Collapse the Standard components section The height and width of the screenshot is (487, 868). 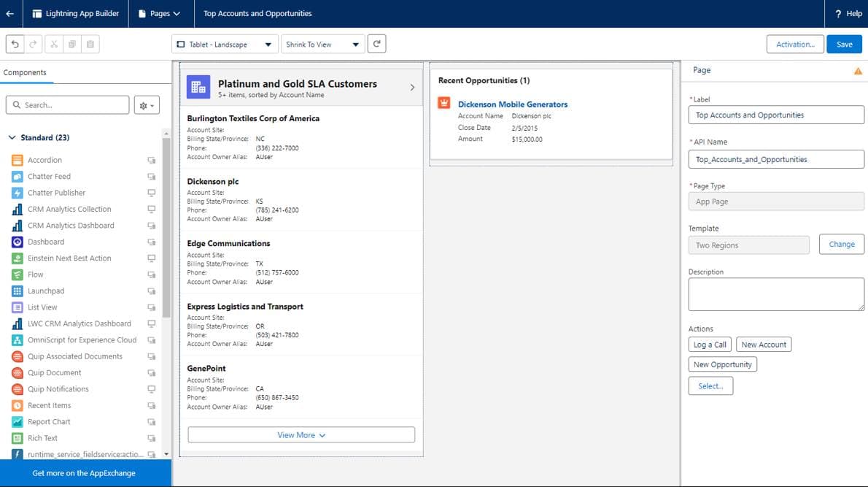click(12, 137)
